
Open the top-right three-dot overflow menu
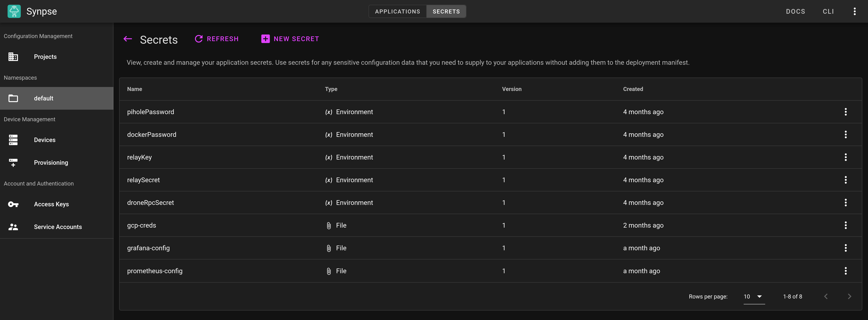[x=855, y=11]
